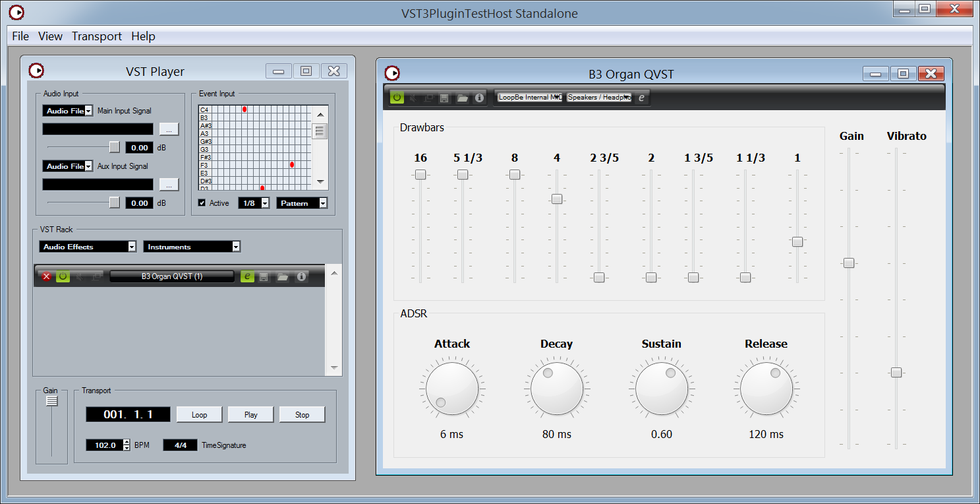Image resolution: width=980 pixels, height=504 pixels.
Task: Click folder load icon in VST Rack slot
Action: (283, 276)
